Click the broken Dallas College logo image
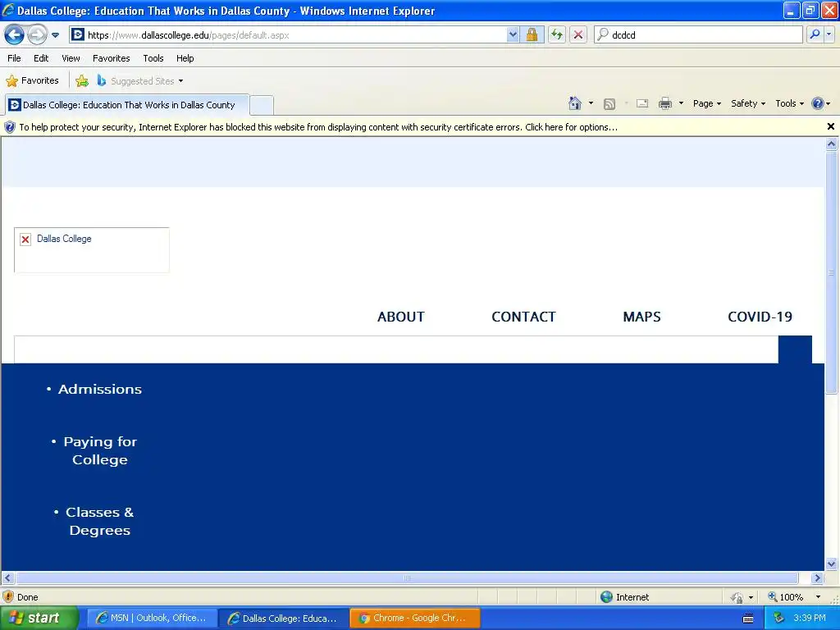This screenshot has height=630, width=840. pos(92,250)
